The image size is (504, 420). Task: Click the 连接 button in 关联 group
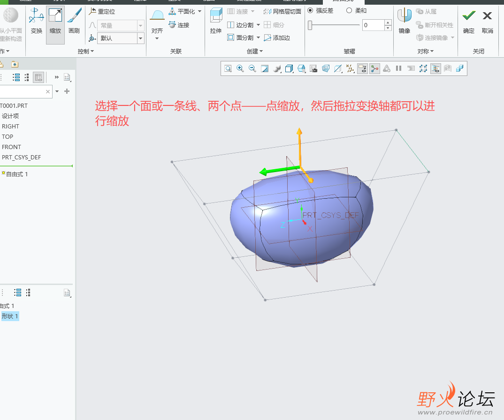click(x=179, y=25)
